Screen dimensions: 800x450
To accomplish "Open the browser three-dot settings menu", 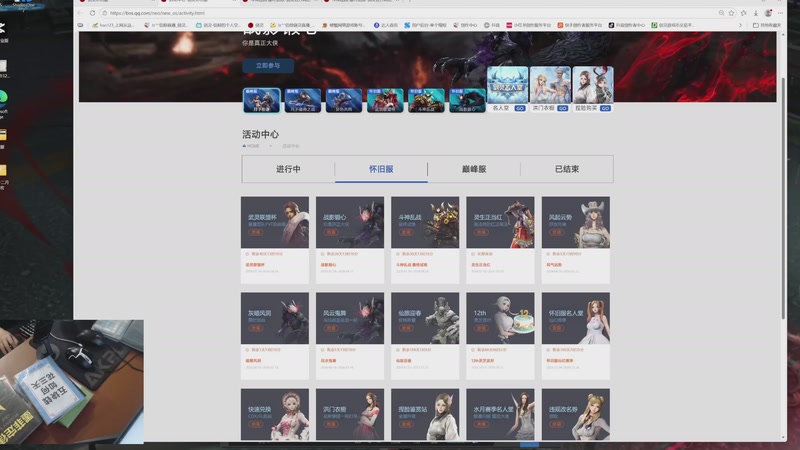I will pos(780,13).
